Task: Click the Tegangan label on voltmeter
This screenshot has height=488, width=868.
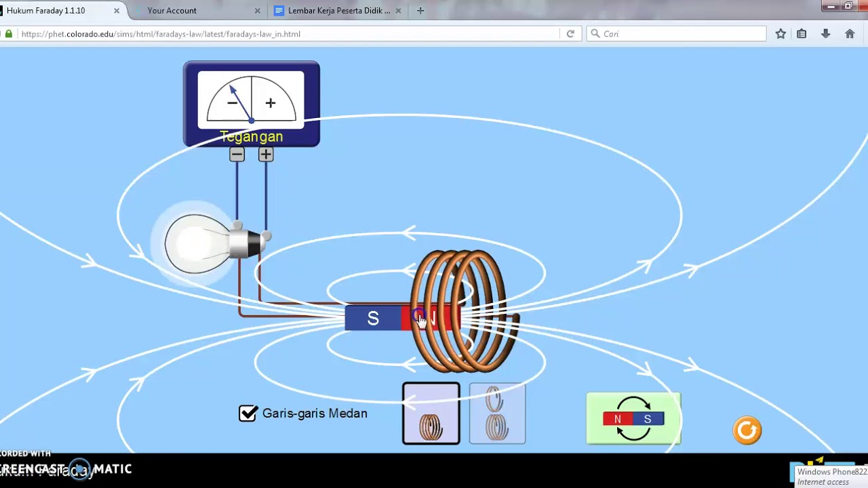Action: tap(252, 137)
